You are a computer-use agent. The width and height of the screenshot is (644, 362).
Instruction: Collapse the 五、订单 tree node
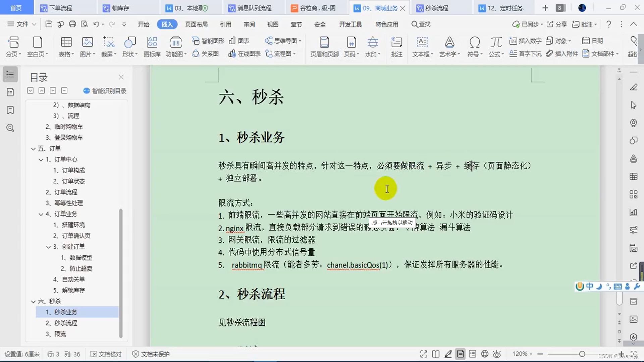pos(33,149)
